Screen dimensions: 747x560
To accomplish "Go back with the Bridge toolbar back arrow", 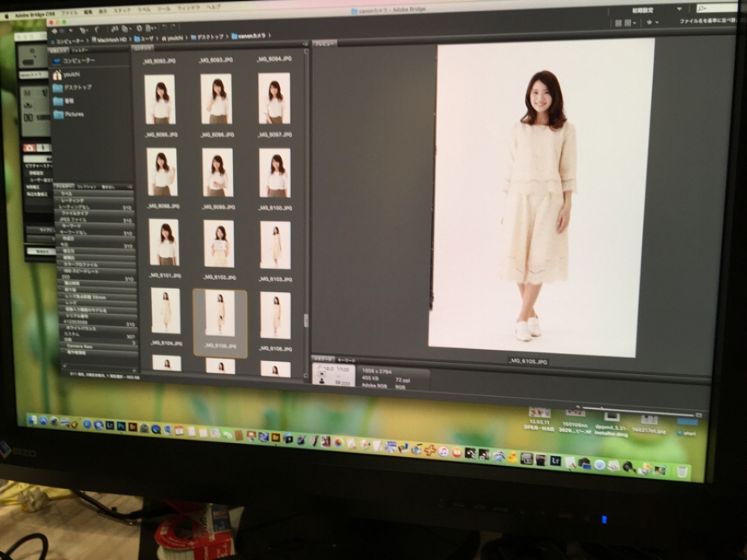I will coord(54,31).
